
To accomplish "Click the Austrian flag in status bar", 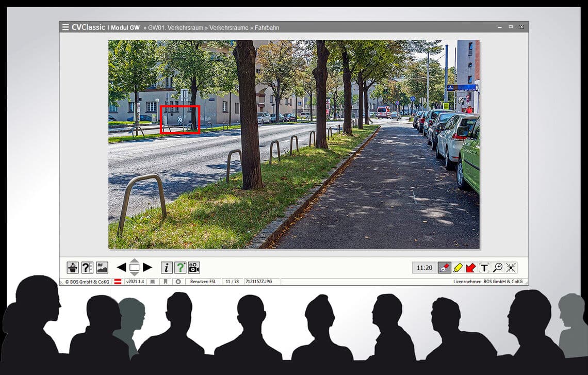I will pos(118,282).
